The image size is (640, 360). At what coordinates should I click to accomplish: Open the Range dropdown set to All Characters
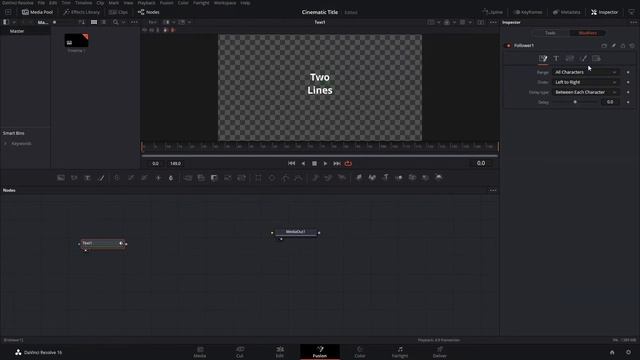(x=586, y=72)
